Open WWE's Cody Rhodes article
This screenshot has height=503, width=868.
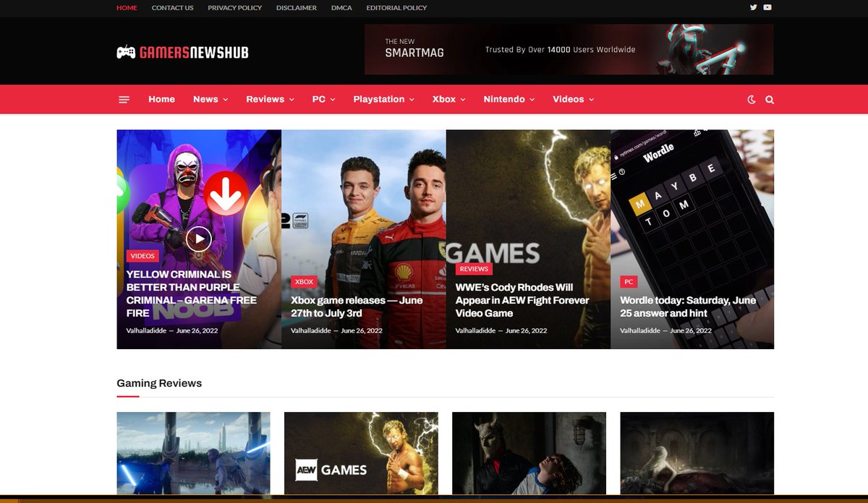[522, 300]
